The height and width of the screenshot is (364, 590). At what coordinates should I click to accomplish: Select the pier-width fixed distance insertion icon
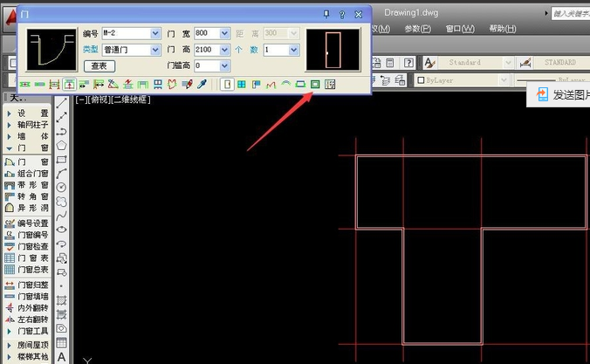point(84,85)
